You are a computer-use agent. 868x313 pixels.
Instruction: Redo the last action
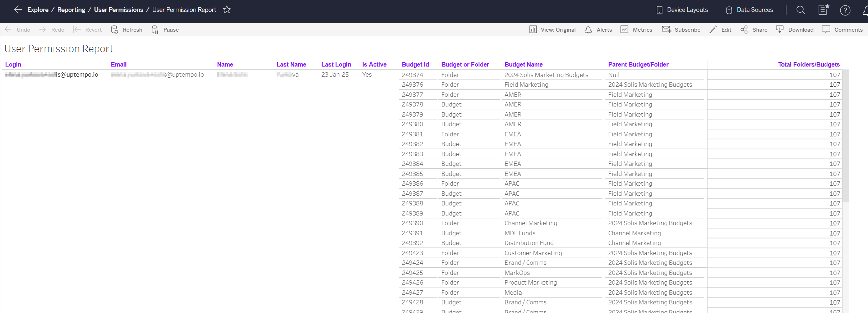52,30
